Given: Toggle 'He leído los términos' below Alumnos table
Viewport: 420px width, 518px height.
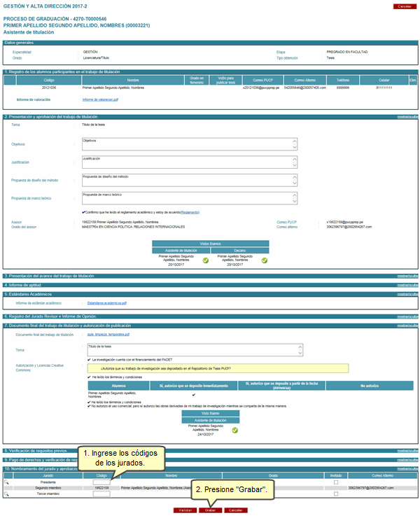Looking at the screenshot, I should click(89, 402).
